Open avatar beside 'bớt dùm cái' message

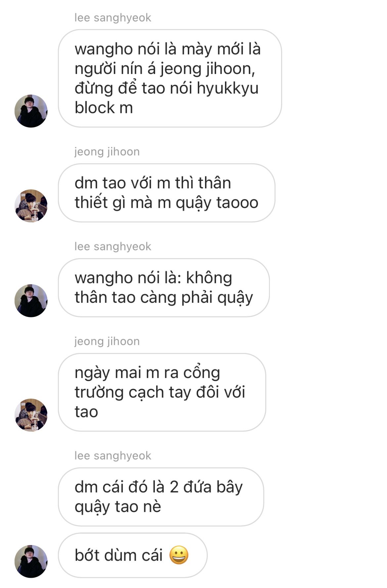tap(31, 562)
